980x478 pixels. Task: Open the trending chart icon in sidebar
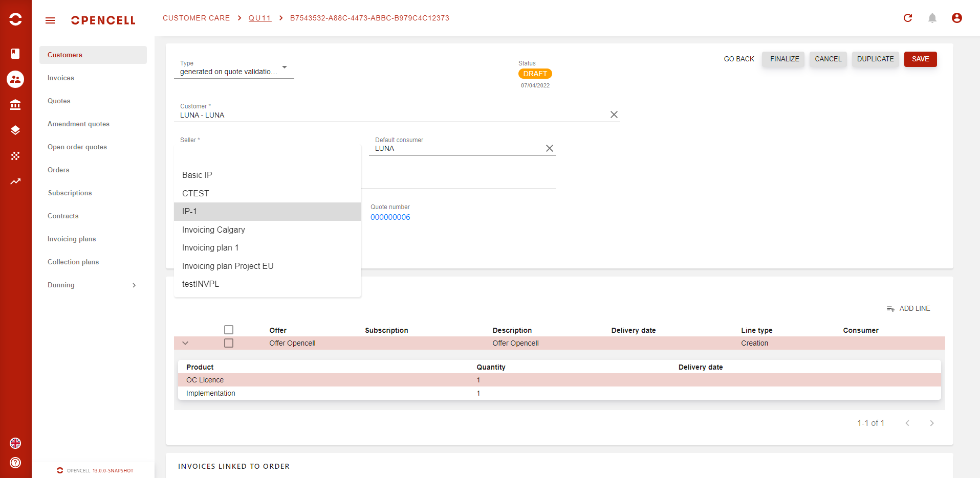coord(15,181)
